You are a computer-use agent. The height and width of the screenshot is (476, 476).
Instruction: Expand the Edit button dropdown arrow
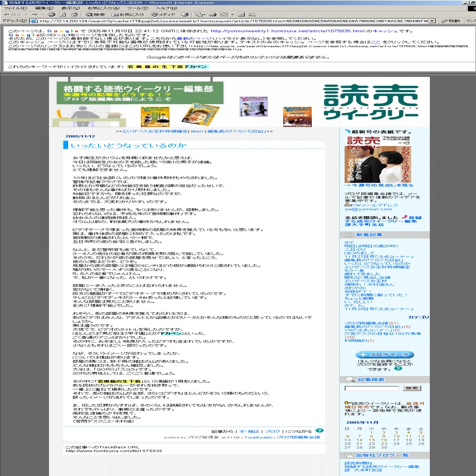click(233, 14)
